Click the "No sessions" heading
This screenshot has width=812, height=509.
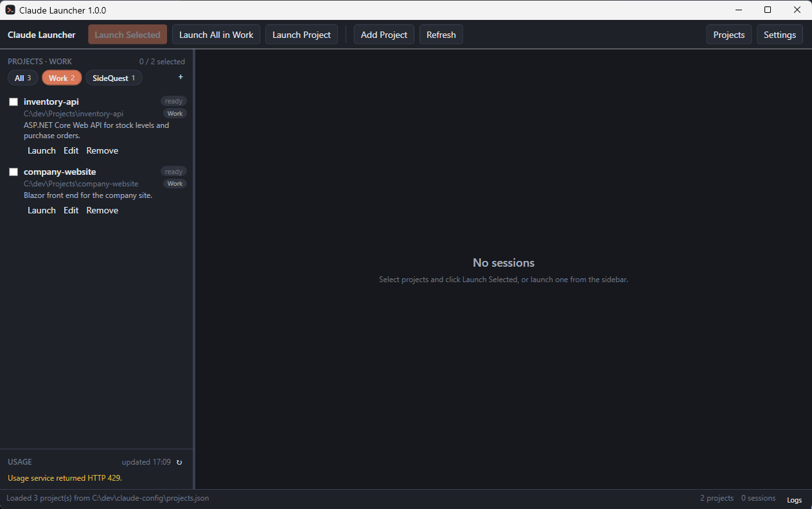504,263
